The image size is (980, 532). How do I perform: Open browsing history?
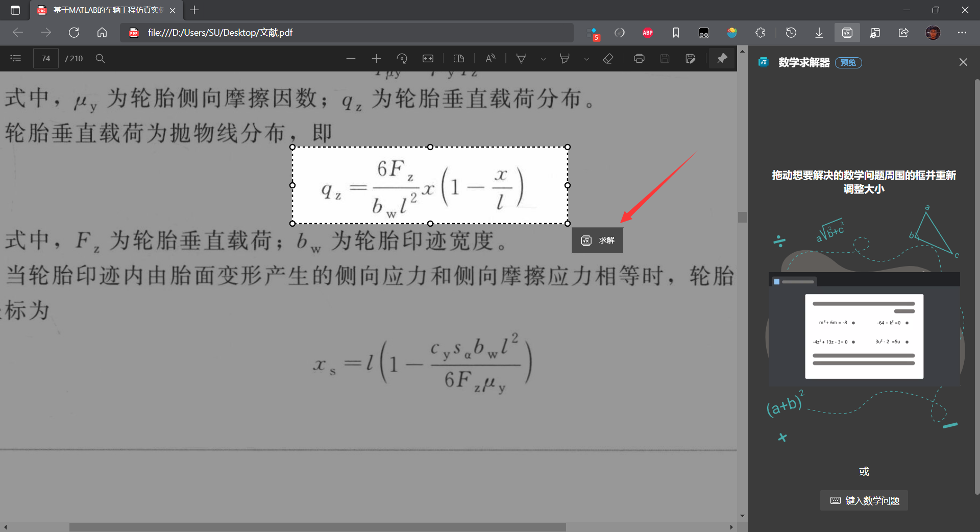[791, 32]
